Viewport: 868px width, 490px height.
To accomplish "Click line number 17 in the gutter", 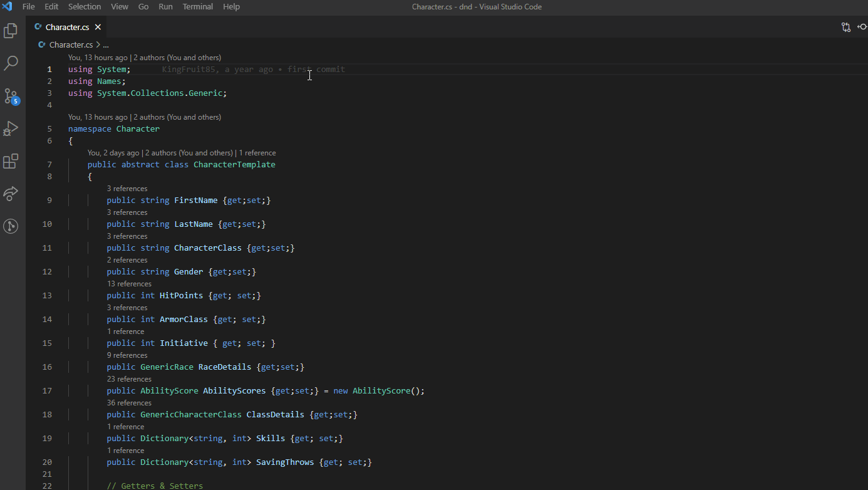I will (47, 391).
